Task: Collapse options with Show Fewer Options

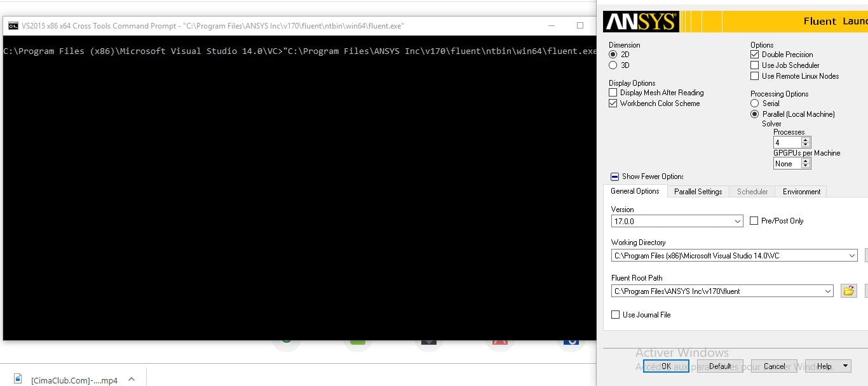Action: click(x=647, y=176)
